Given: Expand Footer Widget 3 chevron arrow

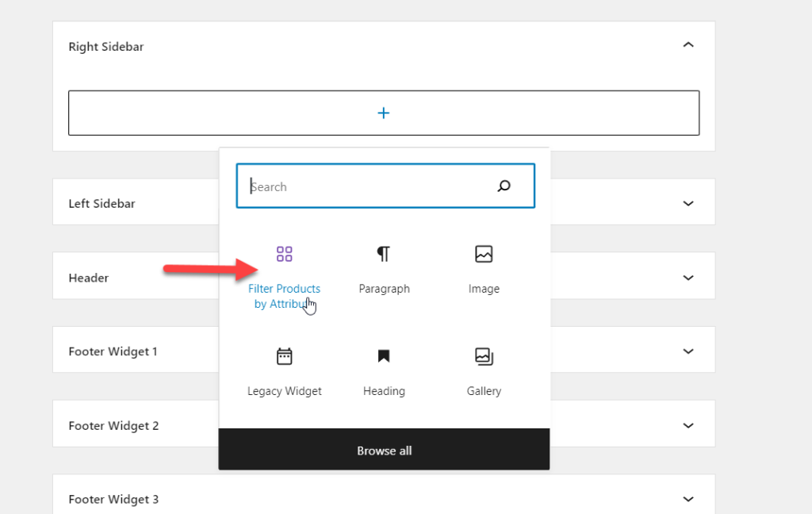Looking at the screenshot, I should coord(688,499).
